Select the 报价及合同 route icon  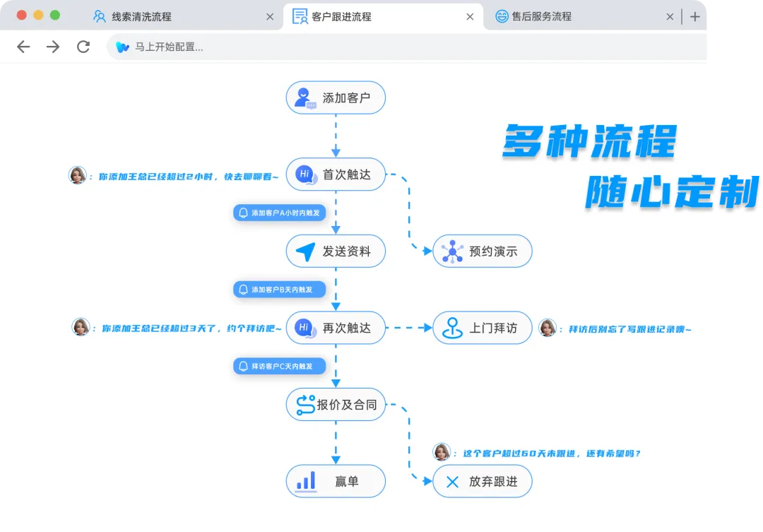point(305,405)
